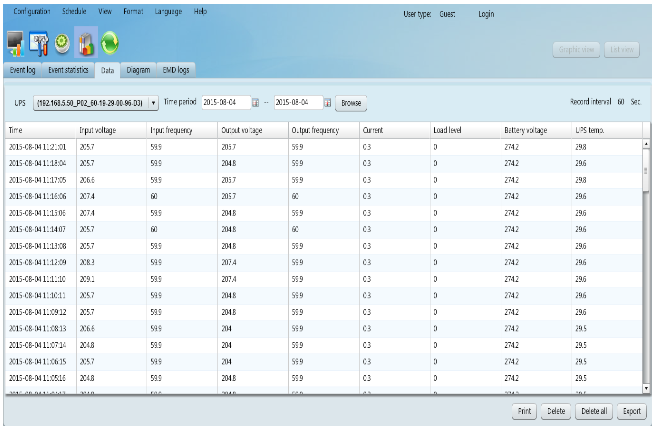Image resolution: width=656 pixels, height=430 pixels.
Task: Click input voltage 208.3 cell
Action: [111, 263]
